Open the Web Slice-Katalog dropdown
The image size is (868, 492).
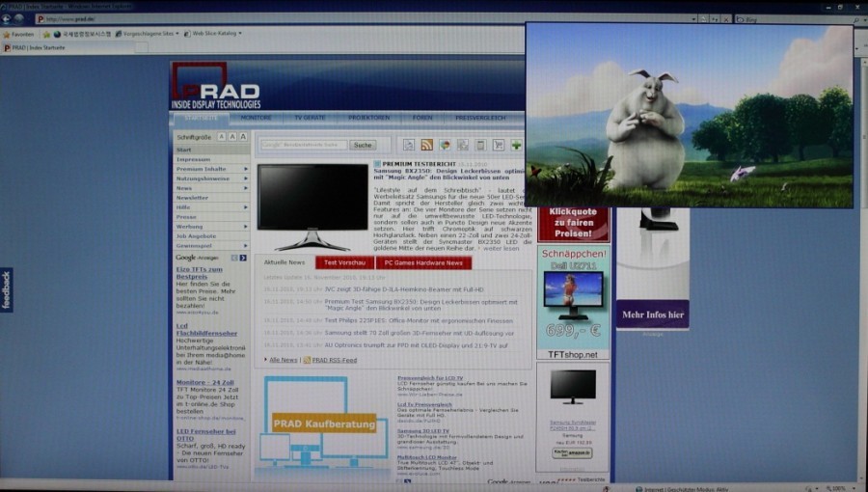[213, 33]
